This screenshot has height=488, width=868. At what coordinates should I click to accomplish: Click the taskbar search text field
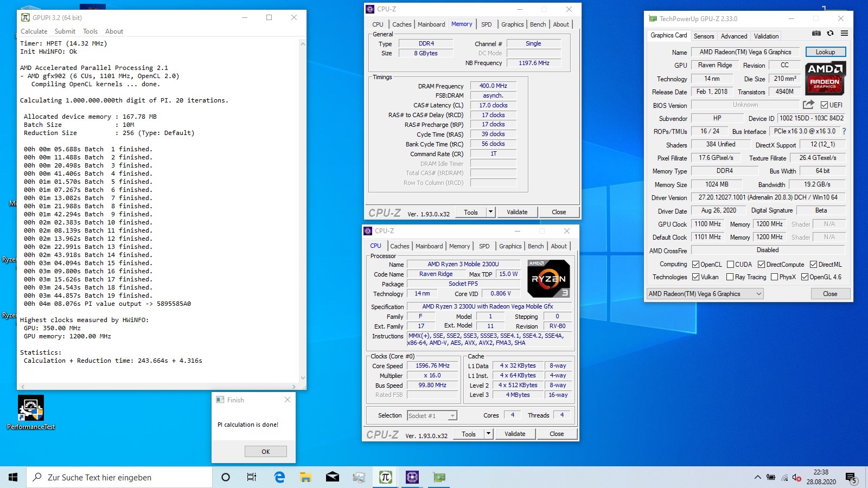point(119,477)
